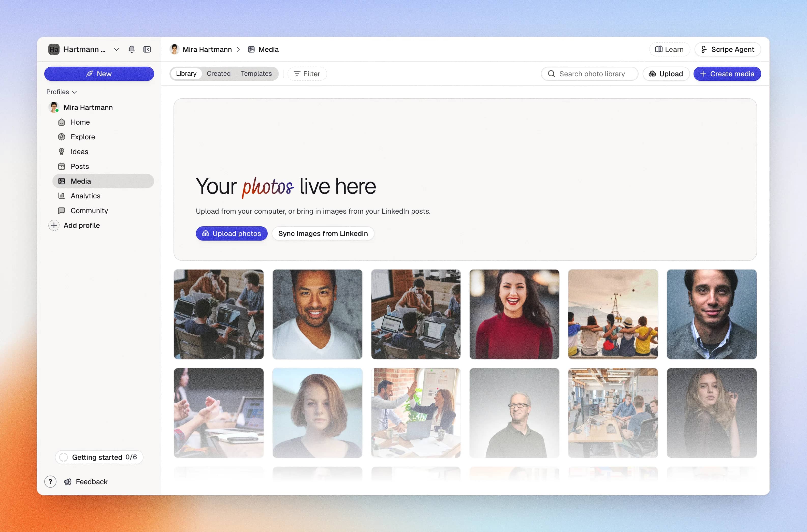807x532 pixels.
Task: Switch to the Library tab
Action: click(x=186, y=74)
